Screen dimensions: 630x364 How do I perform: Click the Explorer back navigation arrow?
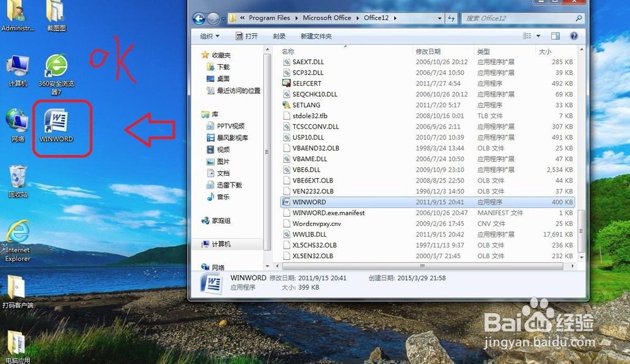[x=199, y=18]
